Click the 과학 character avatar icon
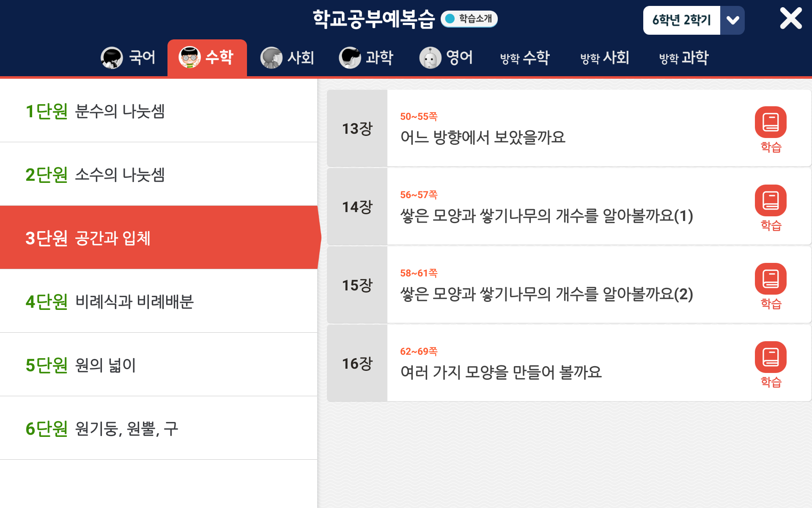The width and height of the screenshot is (812, 508). click(350, 58)
